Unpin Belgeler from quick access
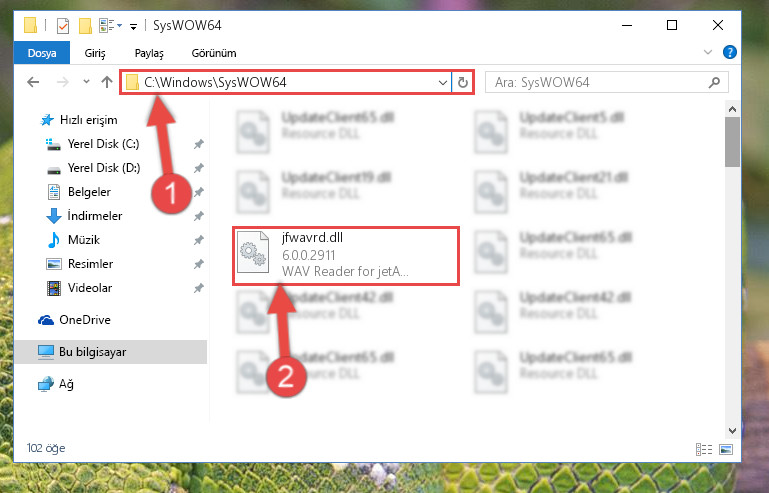Viewport: 769px width, 493px height. pos(199,192)
